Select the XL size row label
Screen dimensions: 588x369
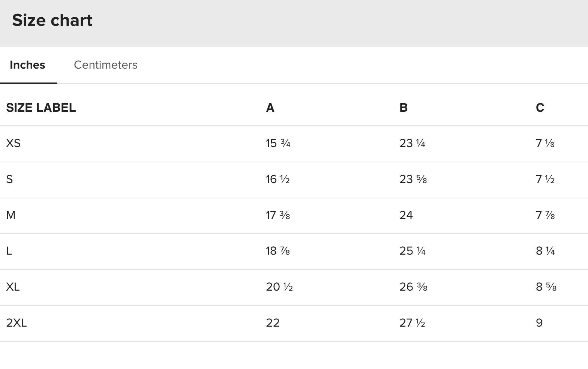pyautogui.click(x=13, y=287)
